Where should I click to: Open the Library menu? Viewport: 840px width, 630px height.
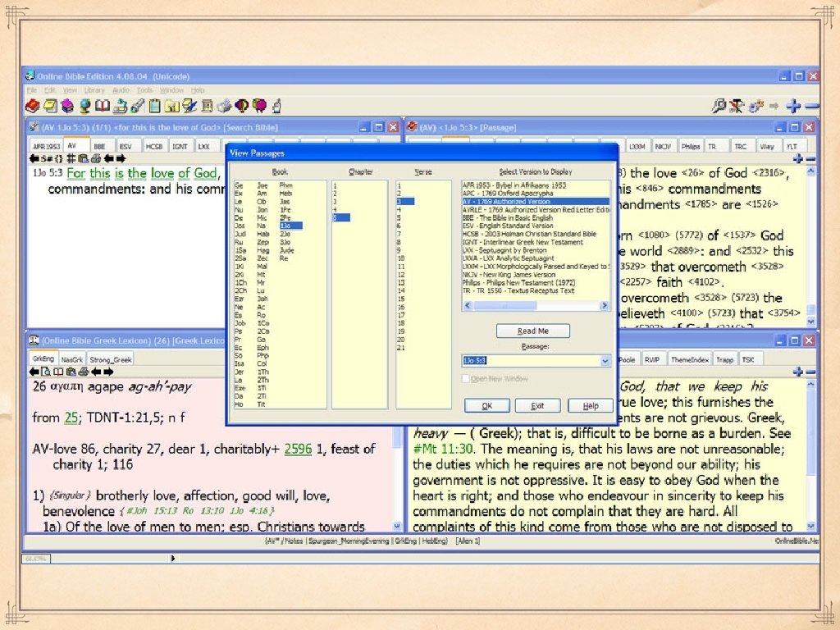point(94,90)
